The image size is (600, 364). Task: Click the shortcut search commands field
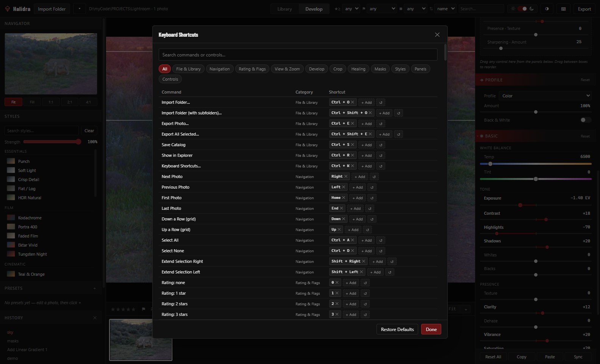click(298, 55)
